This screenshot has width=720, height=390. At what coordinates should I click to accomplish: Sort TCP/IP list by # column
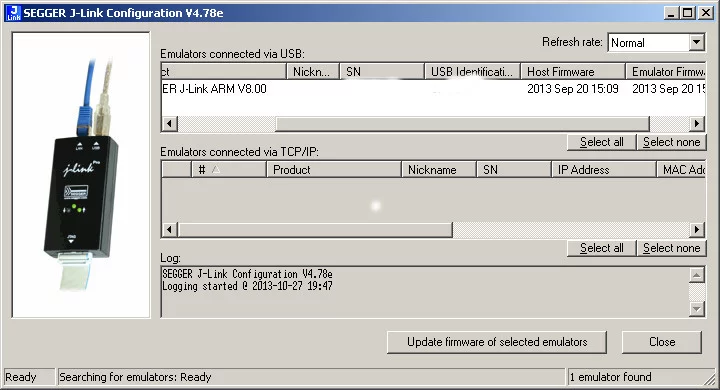(229, 170)
